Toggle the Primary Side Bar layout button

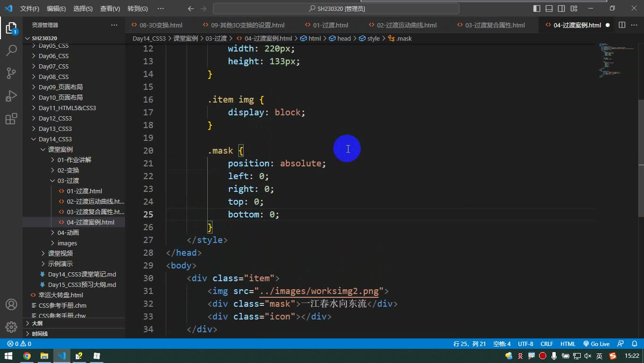click(x=537, y=9)
